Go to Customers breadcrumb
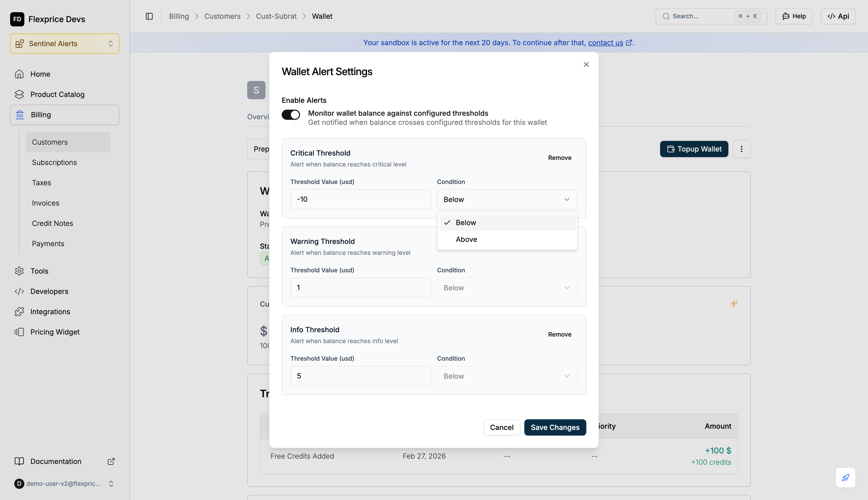 click(222, 16)
